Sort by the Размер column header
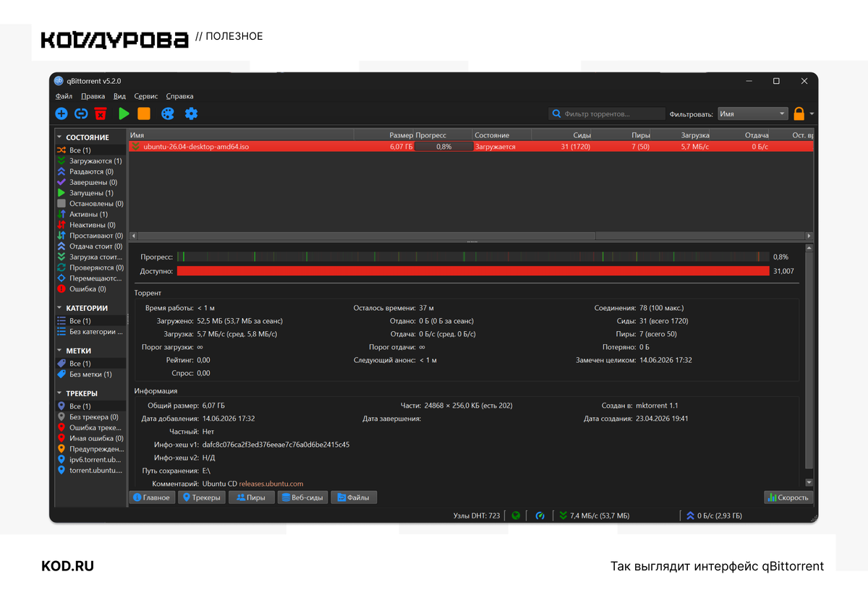This screenshot has height=595, width=868. [384, 135]
